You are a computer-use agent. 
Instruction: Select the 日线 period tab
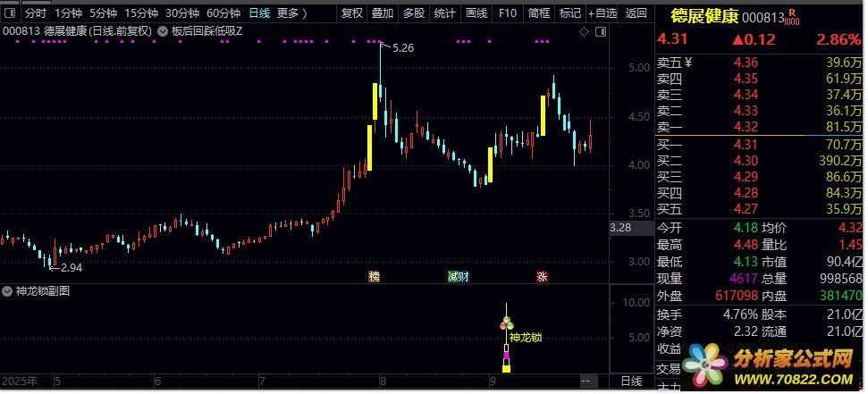[x=259, y=13]
